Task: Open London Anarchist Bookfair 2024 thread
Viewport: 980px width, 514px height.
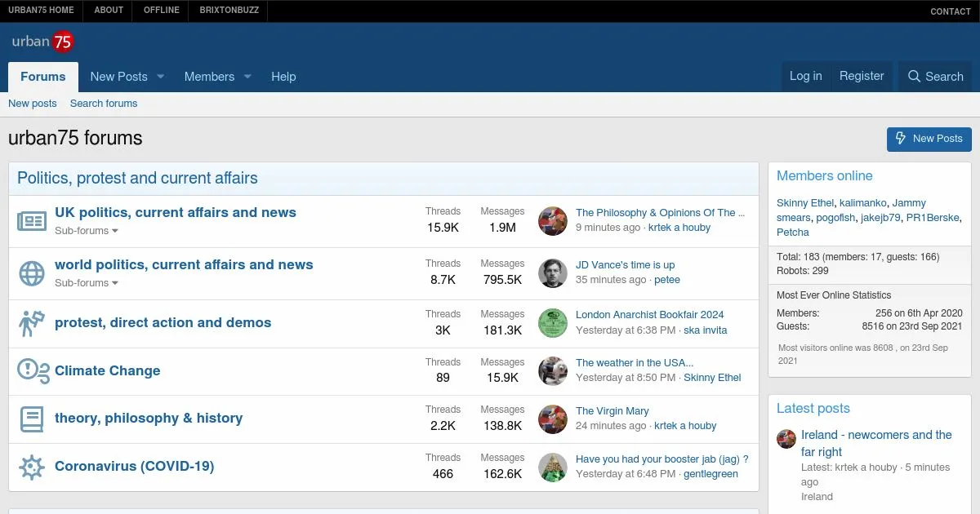Action: [649, 315]
